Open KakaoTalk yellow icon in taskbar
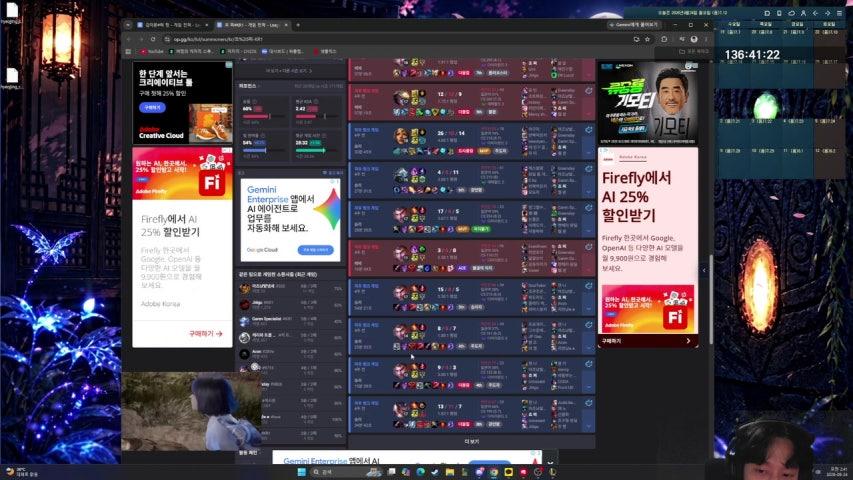 [x=509, y=472]
